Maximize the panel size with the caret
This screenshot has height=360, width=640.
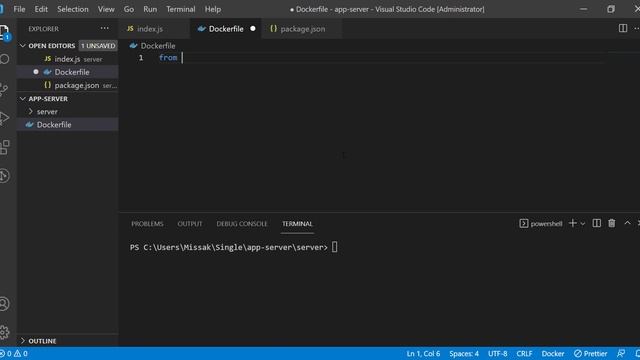tap(627, 223)
